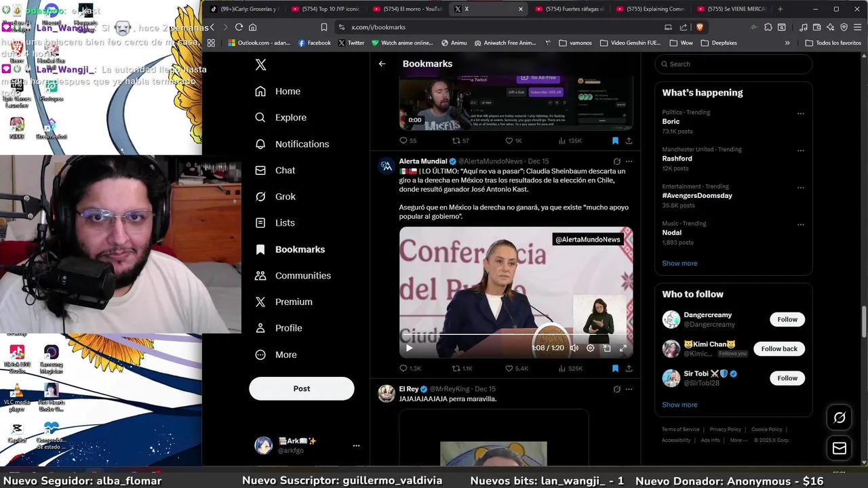Repost the top post with 57 reposts
This screenshot has height=488, width=868.
460,140
